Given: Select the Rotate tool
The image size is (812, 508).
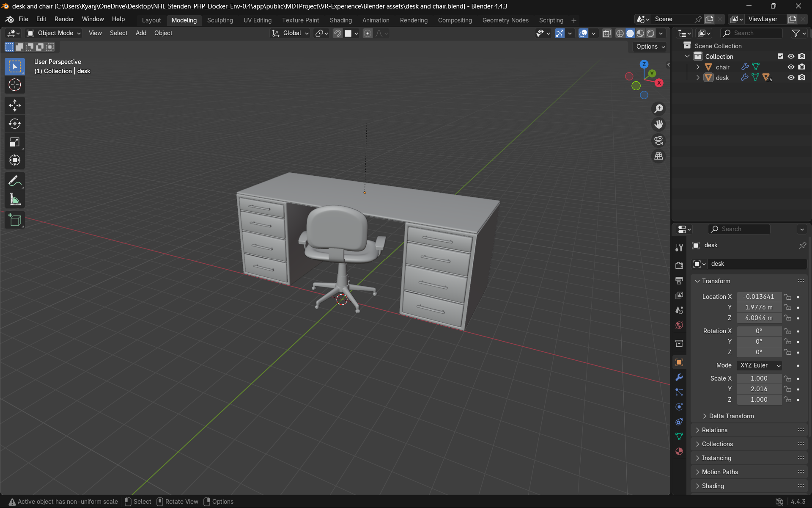Looking at the screenshot, I should [15, 124].
